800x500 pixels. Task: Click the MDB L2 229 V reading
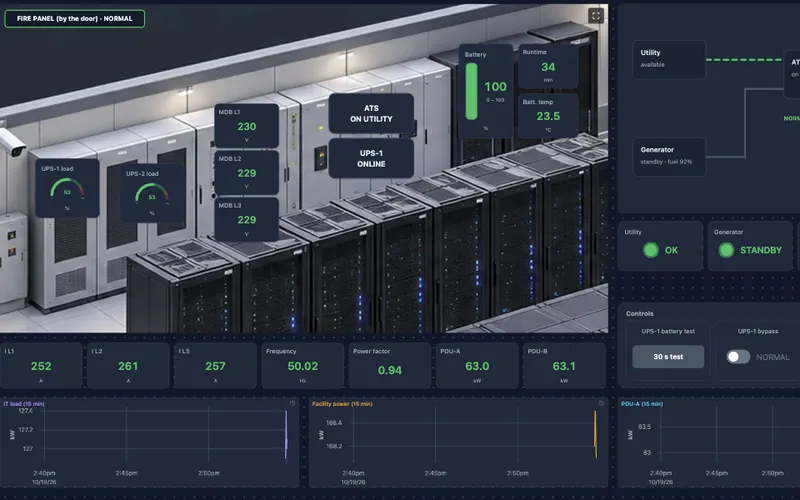pos(246,173)
